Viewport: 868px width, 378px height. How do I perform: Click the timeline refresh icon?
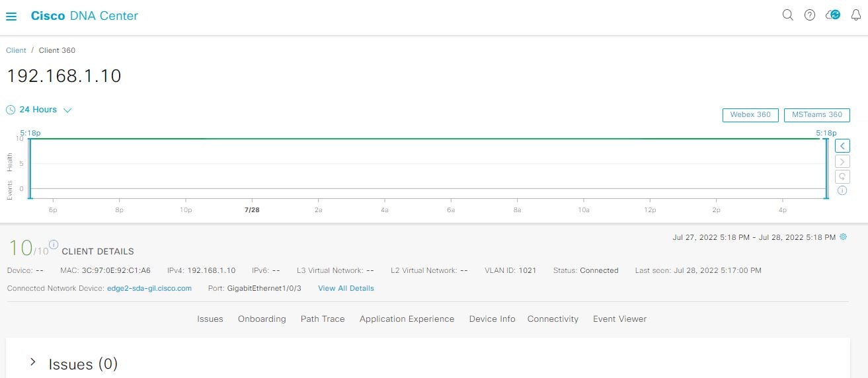pyautogui.click(x=842, y=176)
